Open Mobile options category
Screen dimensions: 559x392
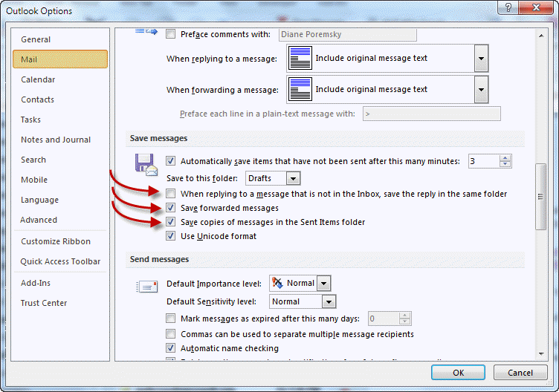click(x=60, y=180)
